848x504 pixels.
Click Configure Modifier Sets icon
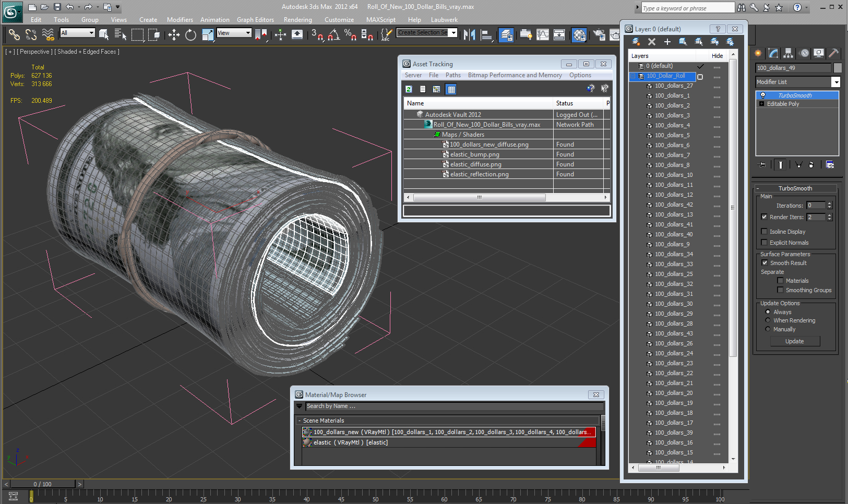point(830,164)
